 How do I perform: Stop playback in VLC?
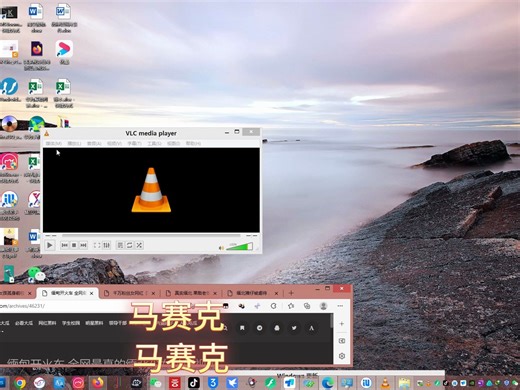[x=74, y=245]
